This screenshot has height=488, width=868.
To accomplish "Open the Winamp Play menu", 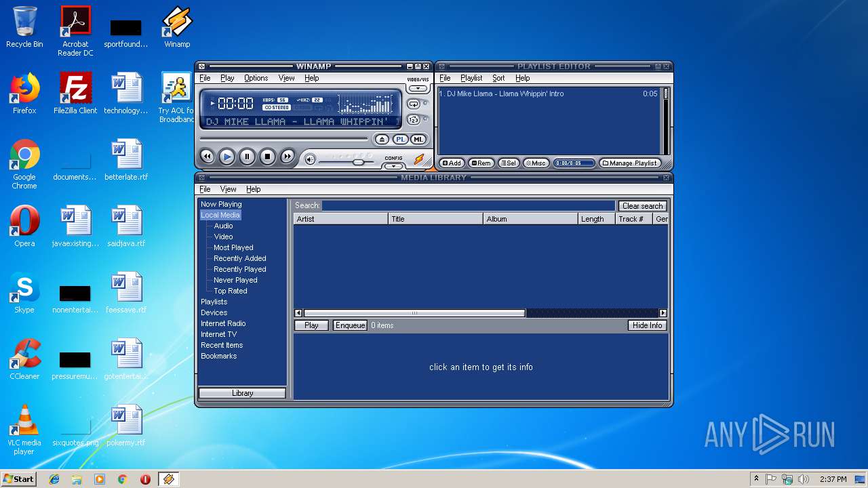I will pos(227,78).
